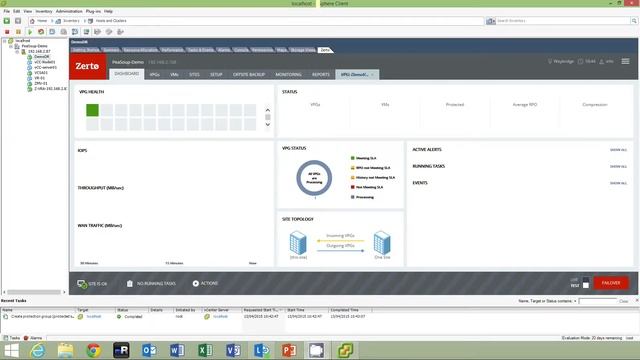Viewport: 640px width, 360px height.
Task: Collapse the PeaSoup-Demo datacenter node
Action: 11,46
